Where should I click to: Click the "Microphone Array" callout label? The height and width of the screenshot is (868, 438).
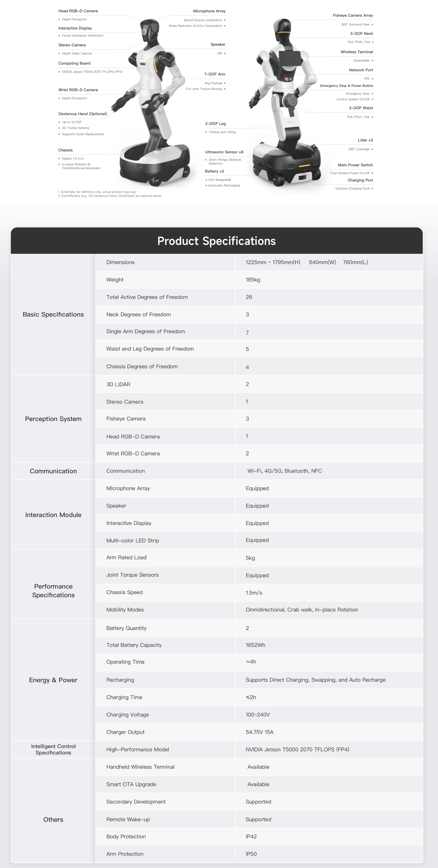point(209,11)
